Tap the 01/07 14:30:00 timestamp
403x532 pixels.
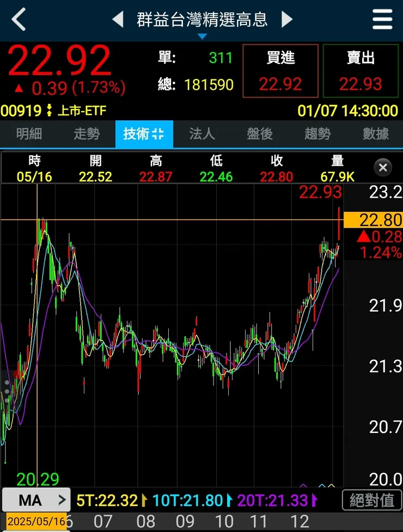point(347,111)
